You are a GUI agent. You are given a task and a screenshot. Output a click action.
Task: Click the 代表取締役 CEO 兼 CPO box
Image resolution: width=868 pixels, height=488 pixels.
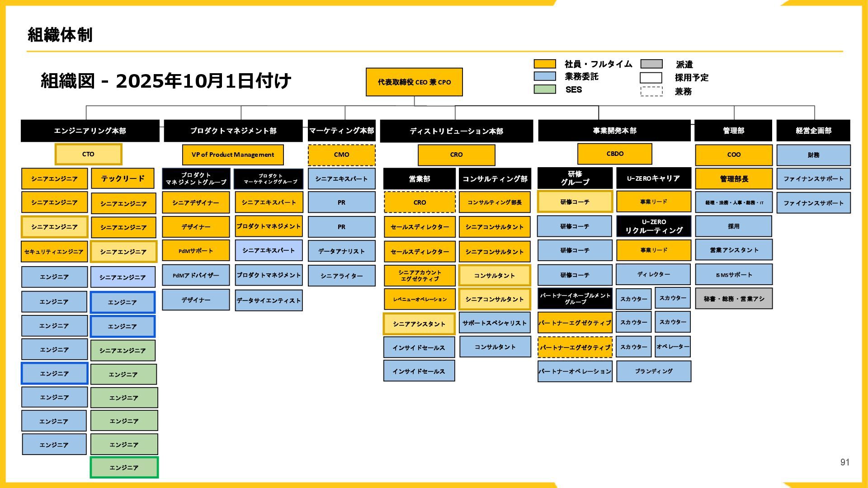tap(414, 82)
